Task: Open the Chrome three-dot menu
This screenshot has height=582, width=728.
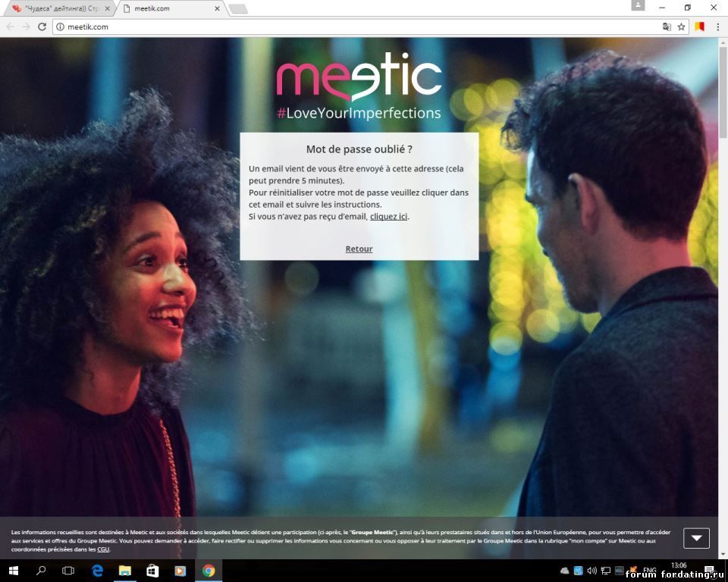Action: point(717,27)
